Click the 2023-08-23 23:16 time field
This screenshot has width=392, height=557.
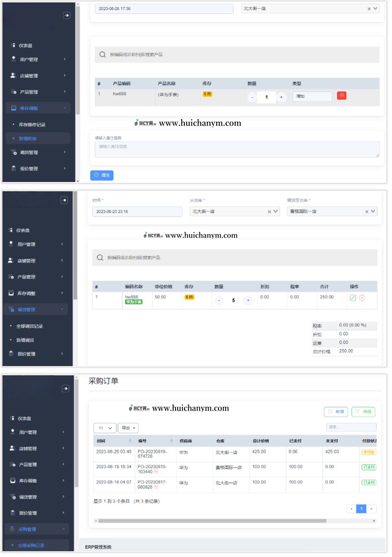(137, 212)
